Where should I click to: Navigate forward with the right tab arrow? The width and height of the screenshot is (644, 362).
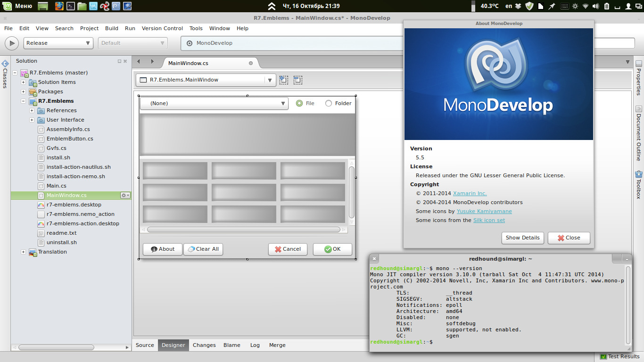click(152, 62)
